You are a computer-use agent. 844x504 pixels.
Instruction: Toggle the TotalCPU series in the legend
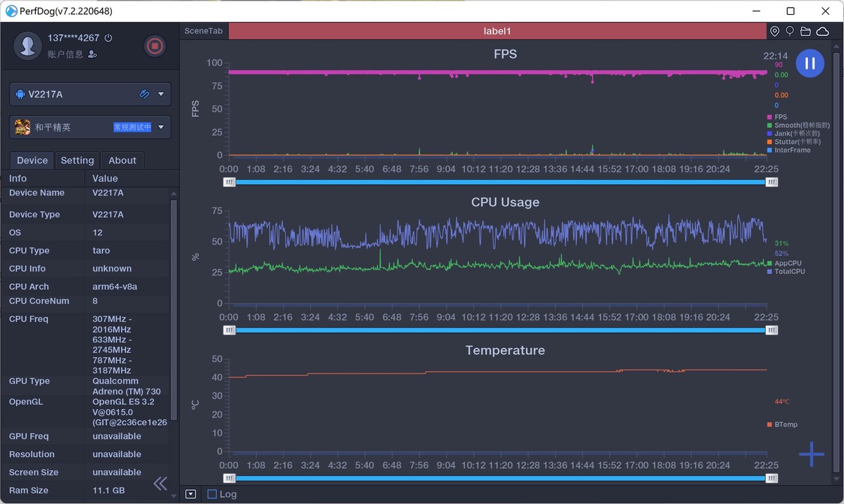(x=789, y=271)
